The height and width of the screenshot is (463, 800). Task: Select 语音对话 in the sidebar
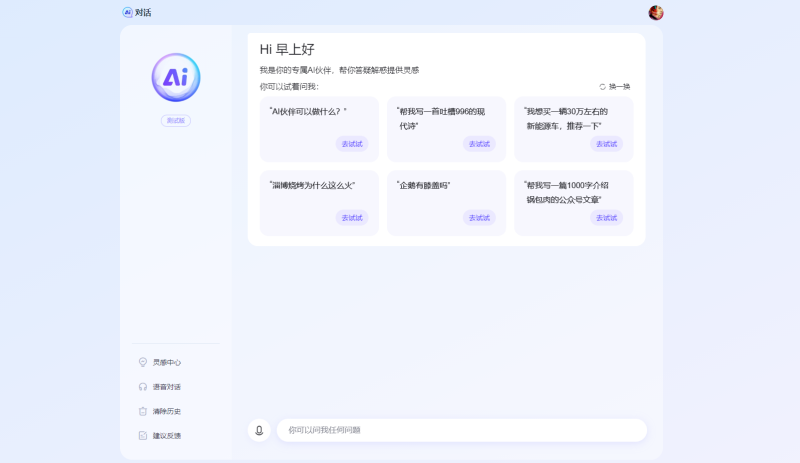click(166, 387)
